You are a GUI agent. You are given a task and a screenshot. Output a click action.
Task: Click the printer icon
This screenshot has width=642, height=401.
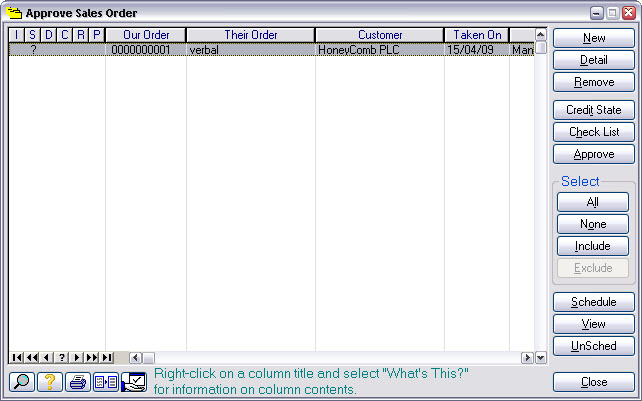(x=78, y=382)
